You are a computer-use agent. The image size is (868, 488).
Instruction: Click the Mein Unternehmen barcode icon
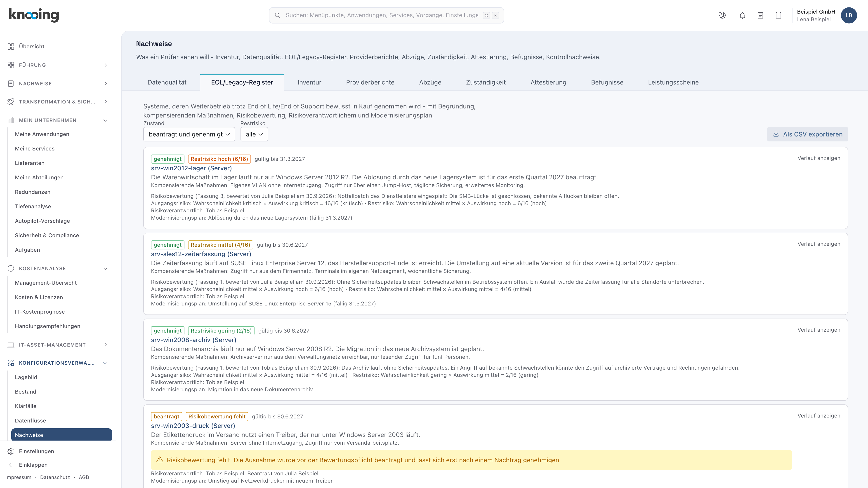(x=11, y=120)
